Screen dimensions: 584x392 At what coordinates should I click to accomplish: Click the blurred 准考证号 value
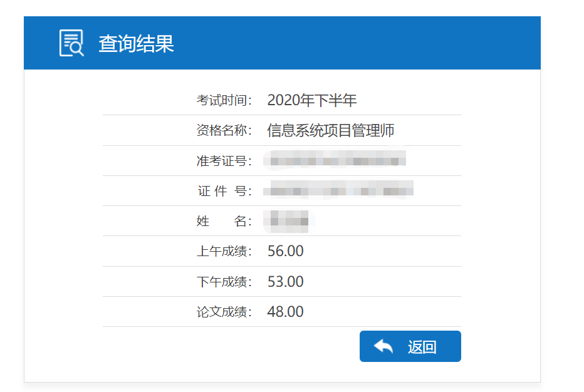(335, 161)
